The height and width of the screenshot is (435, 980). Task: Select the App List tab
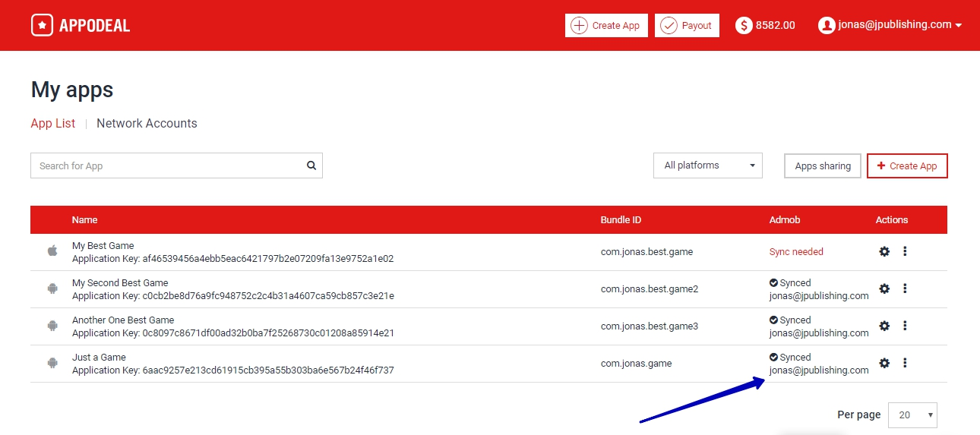(53, 123)
